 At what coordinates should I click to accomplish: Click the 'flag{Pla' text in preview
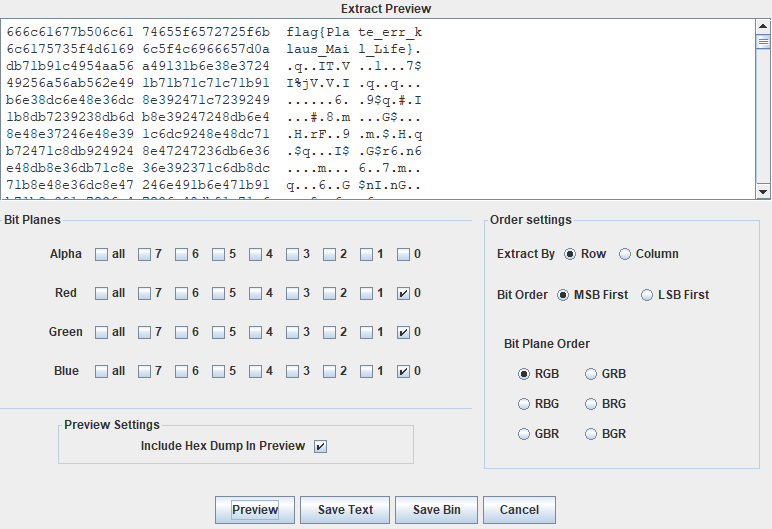click(318, 33)
